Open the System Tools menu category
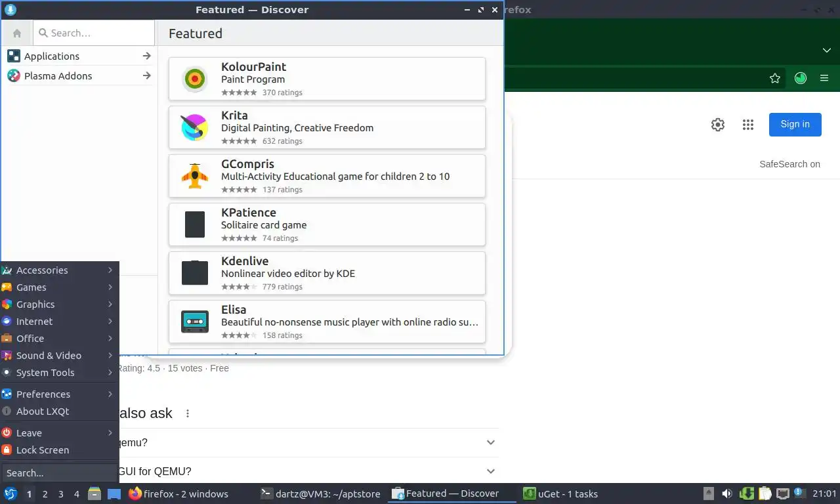Viewport: 840px width, 504px height. pos(59,373)
